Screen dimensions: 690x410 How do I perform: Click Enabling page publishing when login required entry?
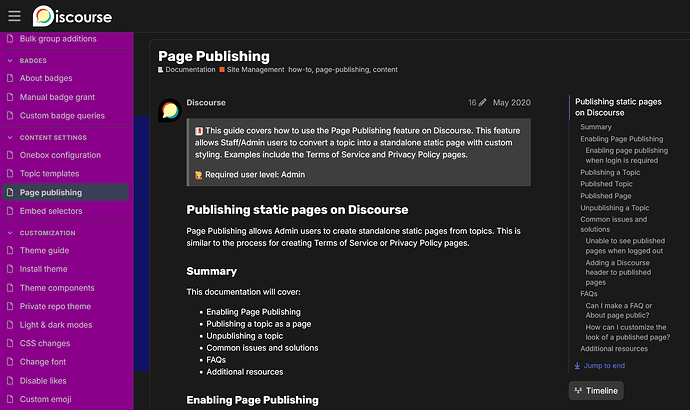tap(626, 155)
